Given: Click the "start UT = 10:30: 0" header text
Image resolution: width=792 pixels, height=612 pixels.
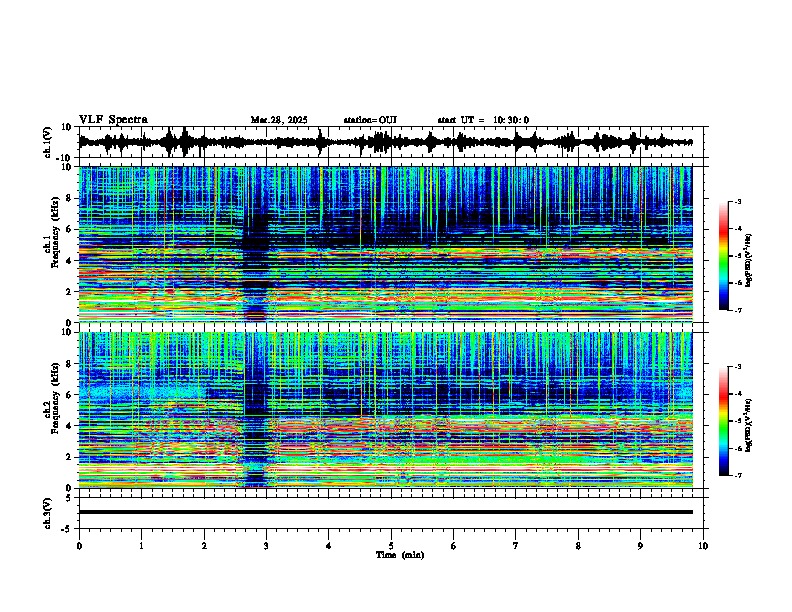Looking at the screenshot, I should coord(483,120).
